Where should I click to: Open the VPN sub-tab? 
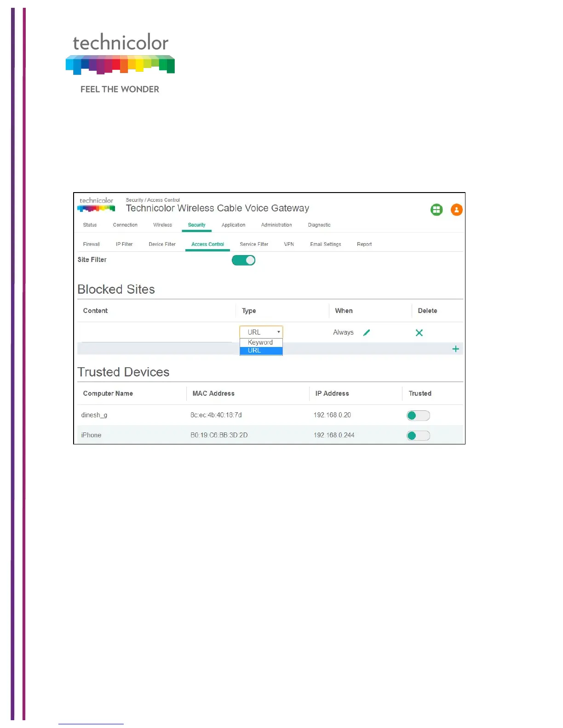tap(289, 244)
